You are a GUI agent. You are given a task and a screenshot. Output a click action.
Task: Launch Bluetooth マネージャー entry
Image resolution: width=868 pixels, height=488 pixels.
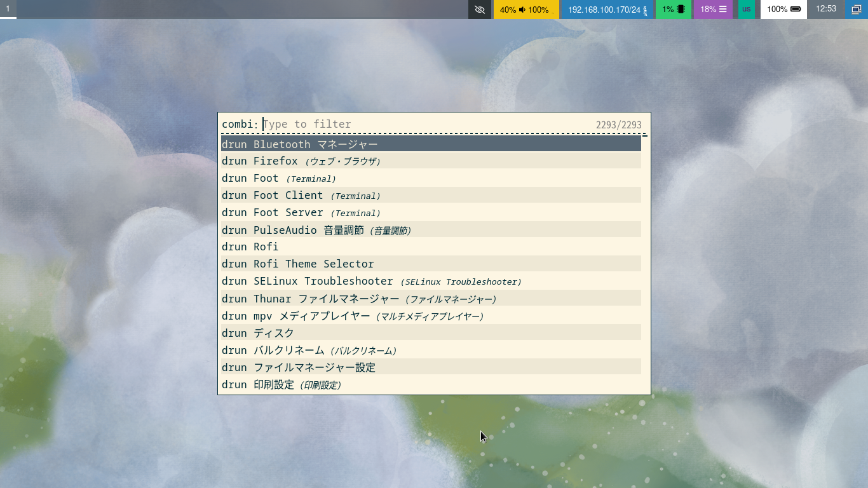431,144
